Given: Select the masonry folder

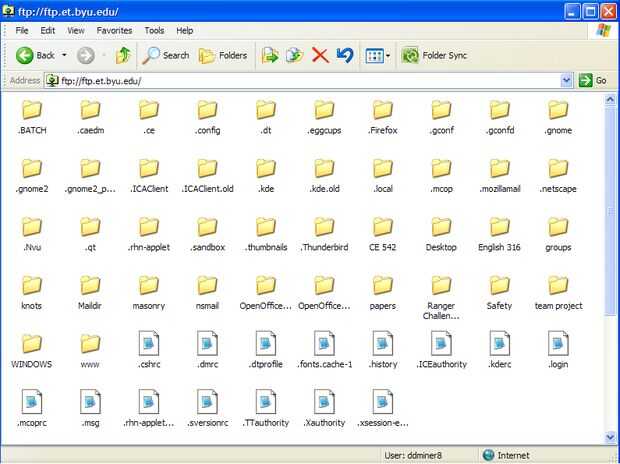Looking at the screenshot, I should tap(149, 293).
